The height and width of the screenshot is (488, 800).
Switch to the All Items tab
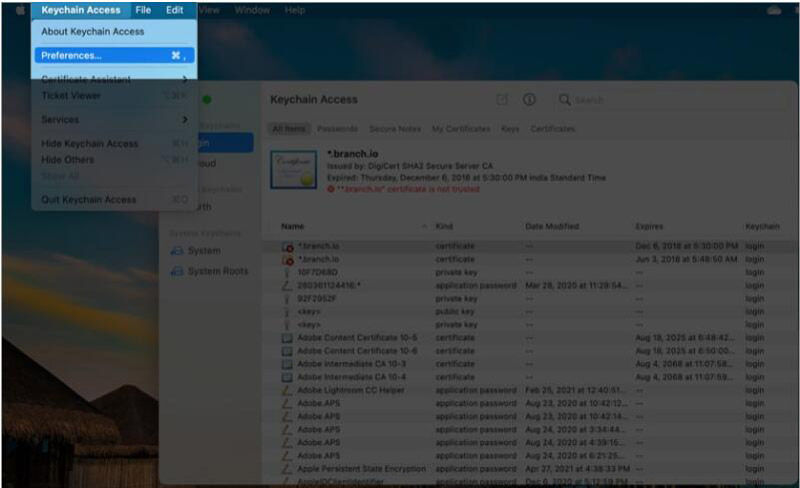tap(288, 129)
